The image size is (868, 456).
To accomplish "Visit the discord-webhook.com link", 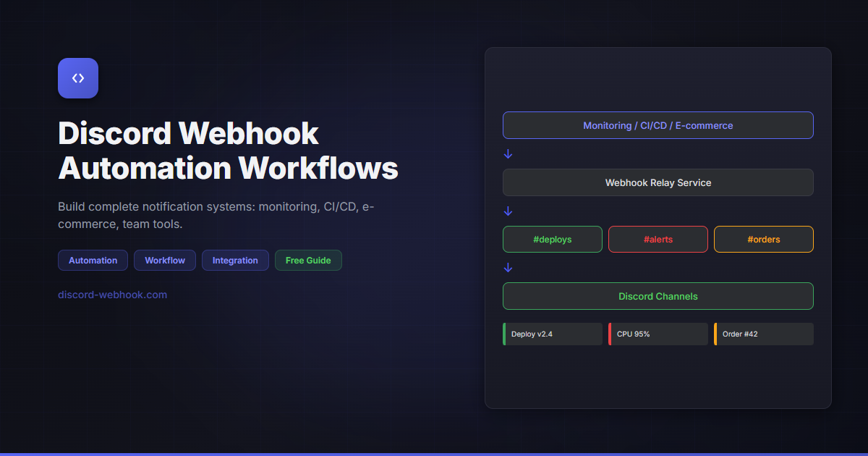I will (x=112, y=295).
